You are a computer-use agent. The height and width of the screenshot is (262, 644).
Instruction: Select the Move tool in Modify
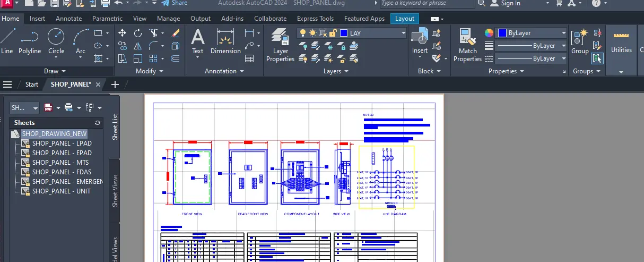[123, 33]
